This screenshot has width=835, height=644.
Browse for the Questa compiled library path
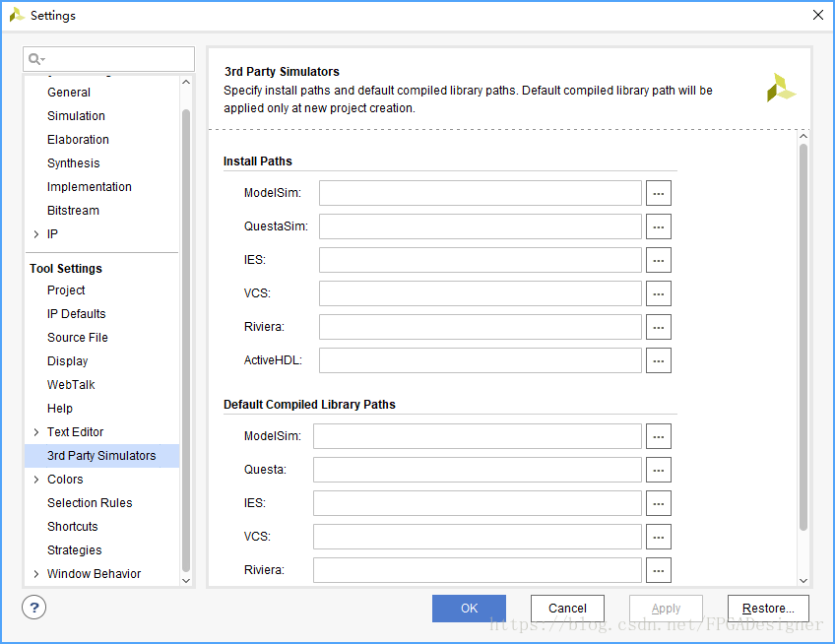[658, 470]
